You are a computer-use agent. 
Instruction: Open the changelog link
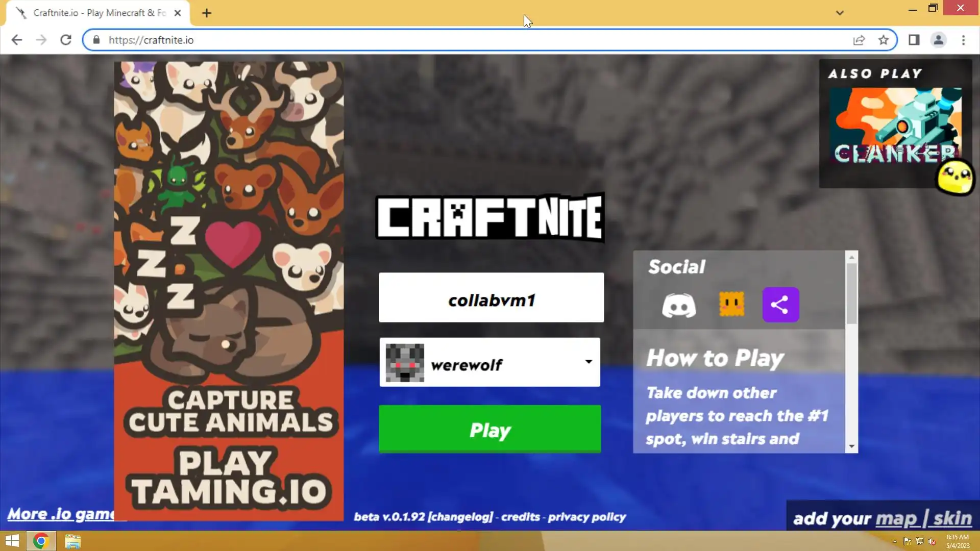[460, 517]
